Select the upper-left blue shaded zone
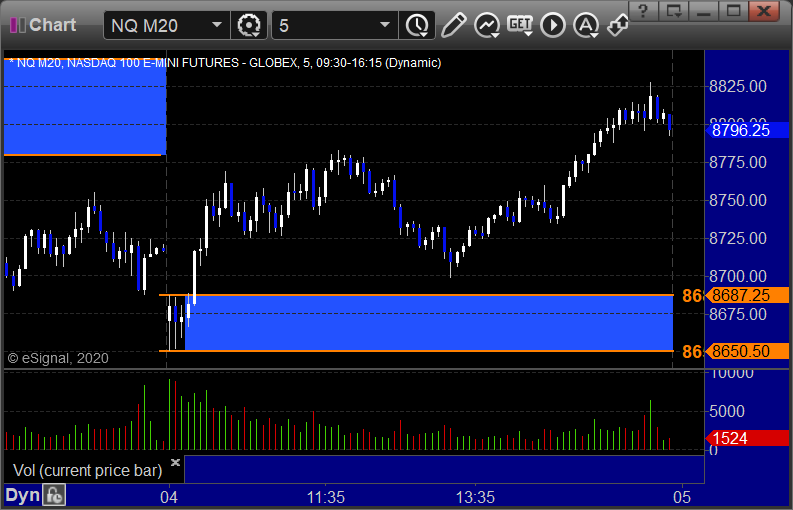The height and width of the screenshot is (510, 793). pos(85,107)
